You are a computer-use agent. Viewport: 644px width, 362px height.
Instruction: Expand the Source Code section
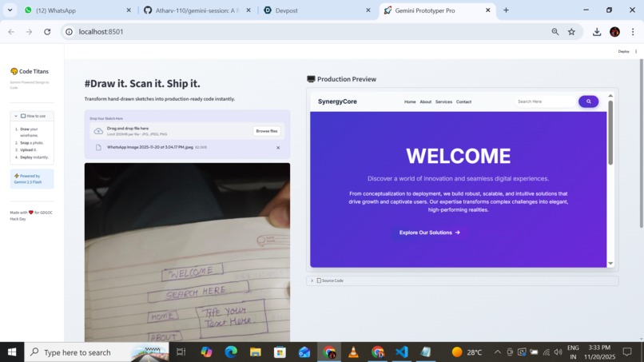click(463, 280)
